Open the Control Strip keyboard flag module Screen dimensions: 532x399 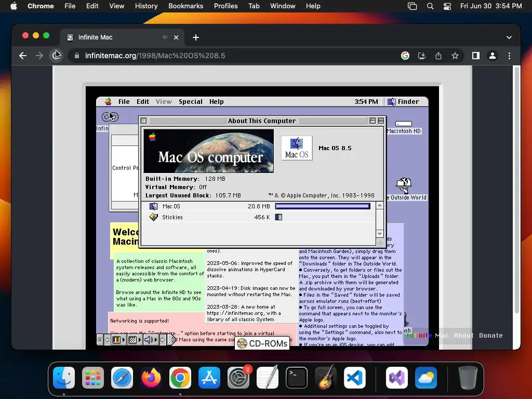118,340
